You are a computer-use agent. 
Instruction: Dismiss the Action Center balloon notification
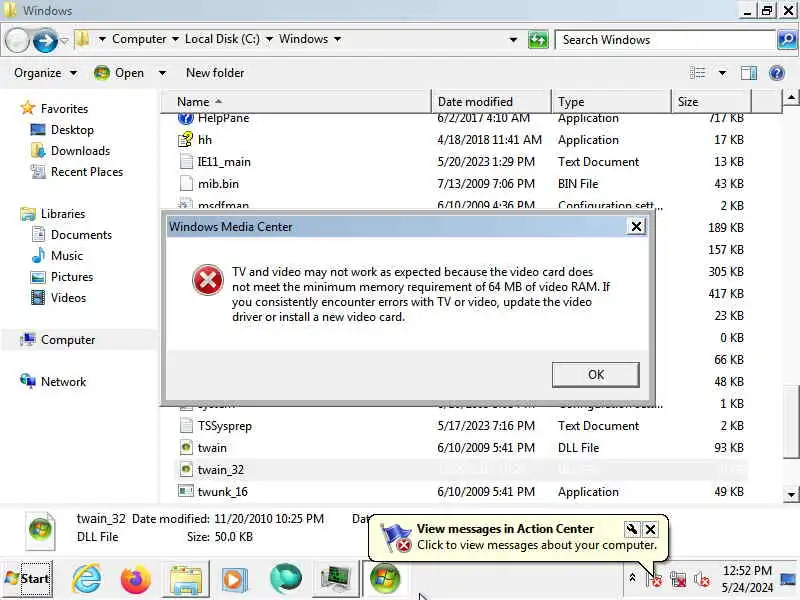click(651, 529)
